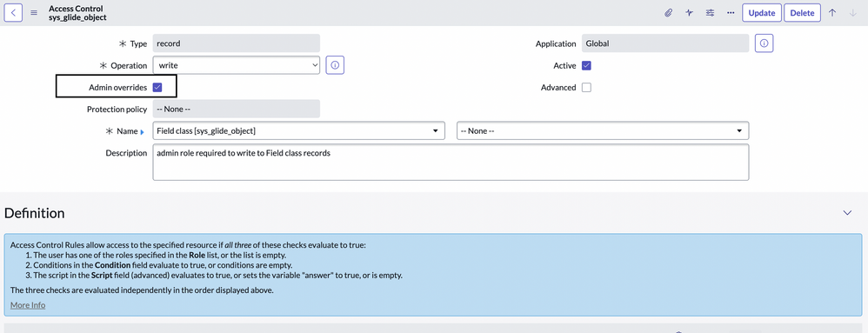
Task: Collapse the Definition section chevron
Action: tap(847, 213)
